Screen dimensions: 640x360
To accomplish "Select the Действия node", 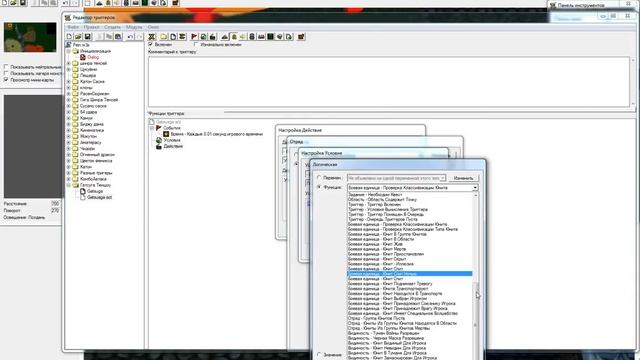I will click(173, 146).
